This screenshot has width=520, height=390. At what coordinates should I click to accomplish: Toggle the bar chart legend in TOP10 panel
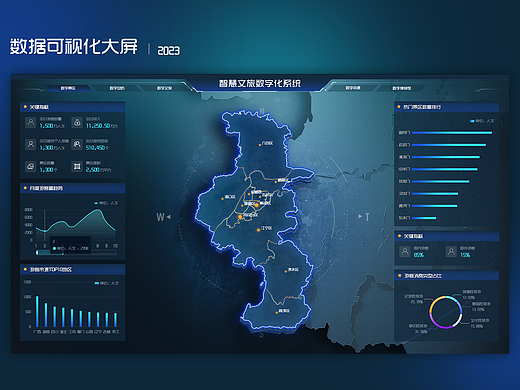point(107,283)
